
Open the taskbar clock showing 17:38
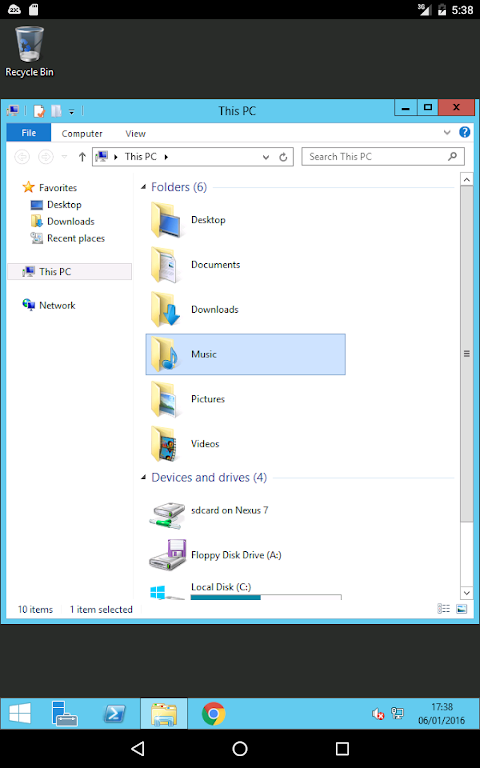[x=441, y=714]
